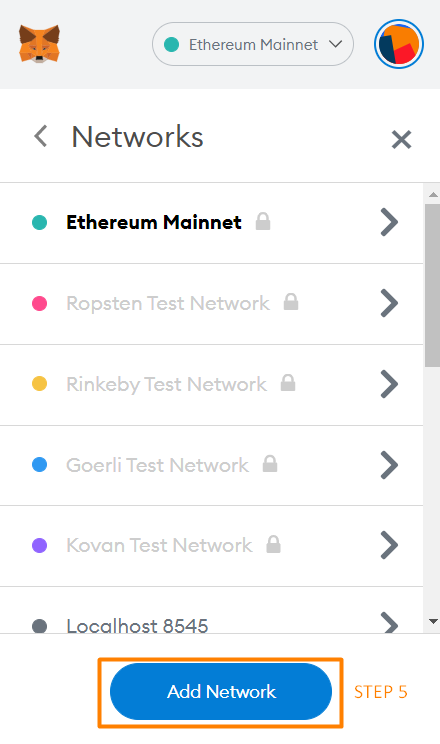Click the scrollbar down arrow
Viewport: 440px width, 744px height.
[x=433, y=621]
